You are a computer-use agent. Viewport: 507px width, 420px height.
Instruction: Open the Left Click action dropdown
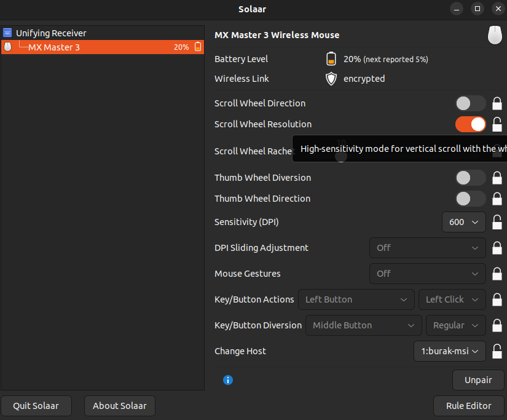tap(452, 299)
